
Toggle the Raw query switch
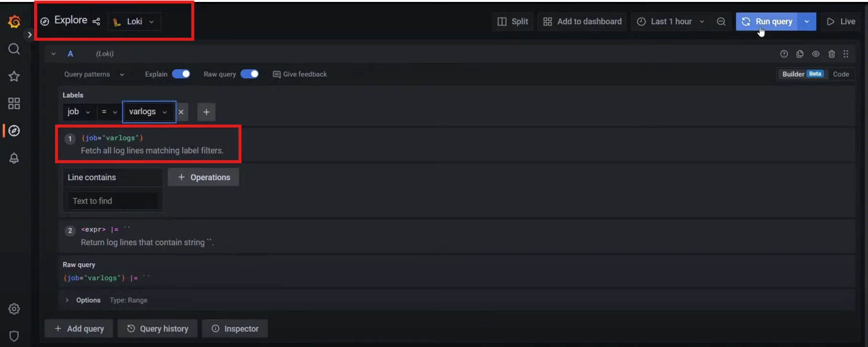tap(250, 74)
